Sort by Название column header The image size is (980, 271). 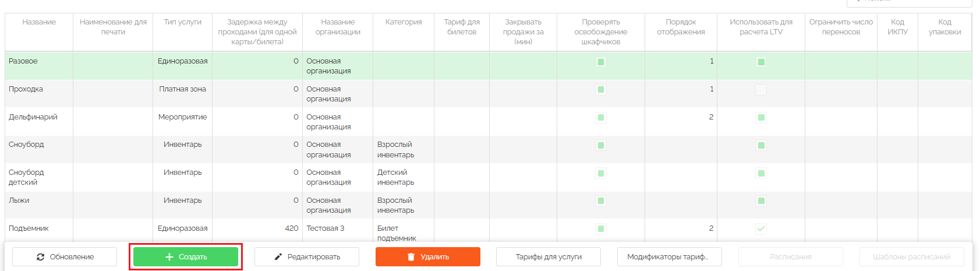[x=39, y=22]
